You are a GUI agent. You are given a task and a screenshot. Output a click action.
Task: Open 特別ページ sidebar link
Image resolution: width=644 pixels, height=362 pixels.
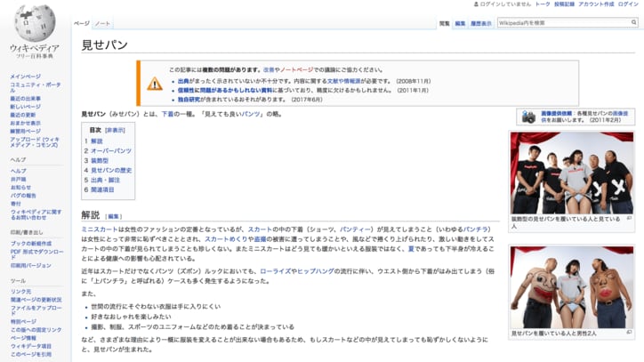click(23, 322)
